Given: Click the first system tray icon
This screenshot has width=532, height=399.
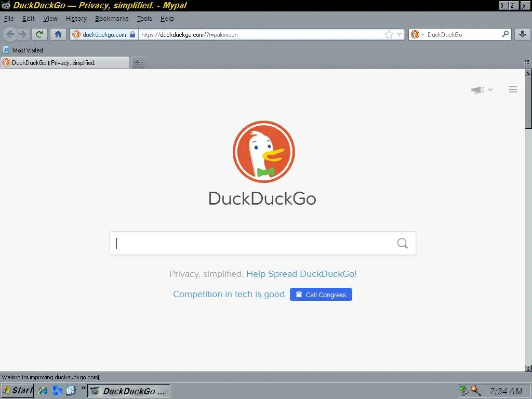Looking at the screenshot, I should tap(464, 391).
